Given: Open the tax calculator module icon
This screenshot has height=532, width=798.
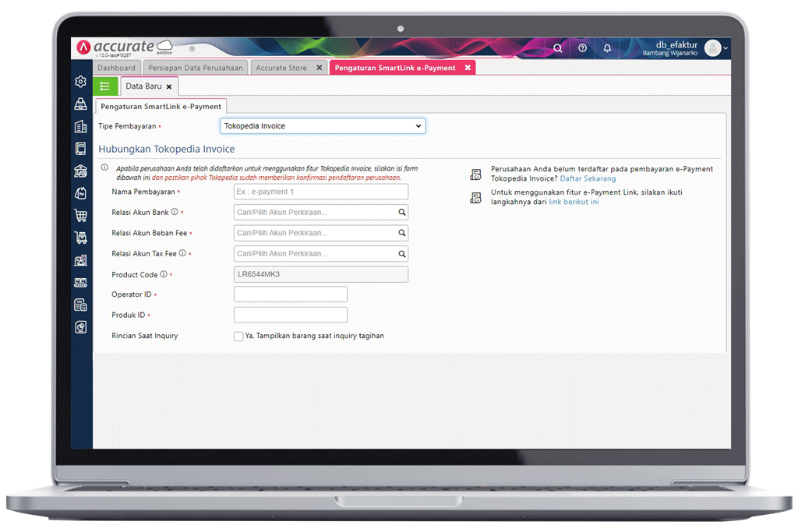Looking at the screenshot, I should click(80, 305).
